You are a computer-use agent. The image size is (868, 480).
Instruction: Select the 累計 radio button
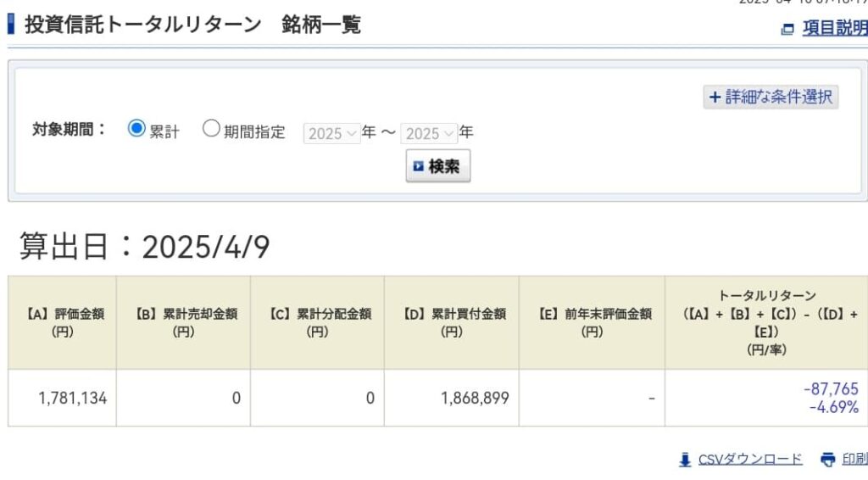[x=136, y=130]
